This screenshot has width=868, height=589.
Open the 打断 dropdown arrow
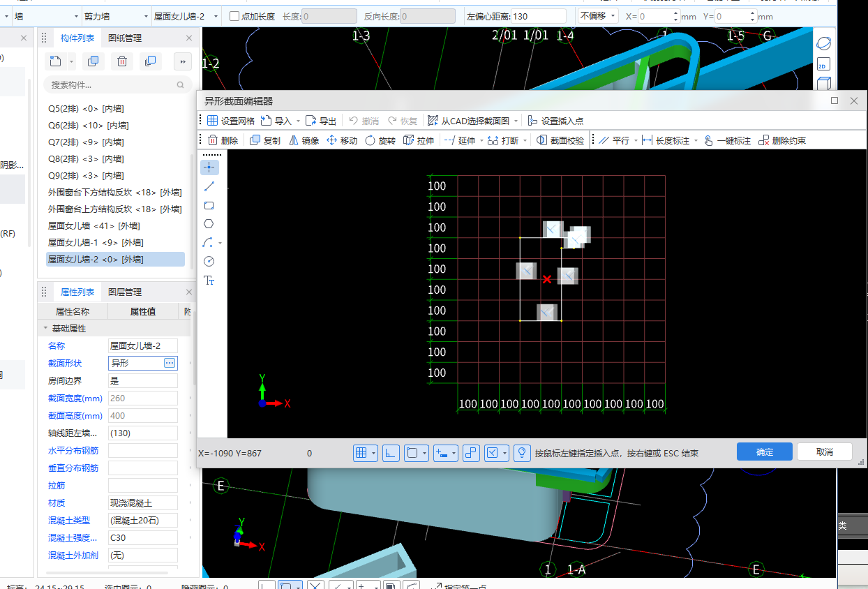click(525, 141)
